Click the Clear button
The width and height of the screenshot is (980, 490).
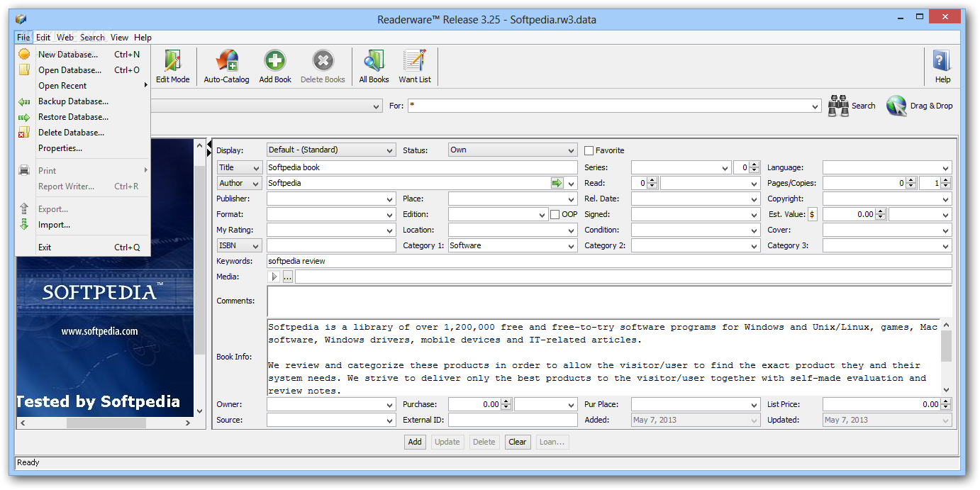point(518,442)
